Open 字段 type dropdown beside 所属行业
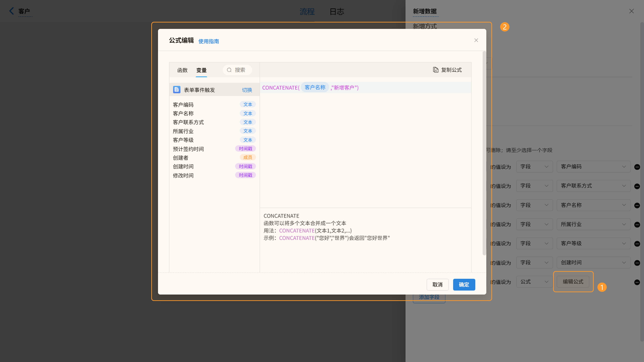This screenshot has height=362, width=644. click(x=534, y=224)
